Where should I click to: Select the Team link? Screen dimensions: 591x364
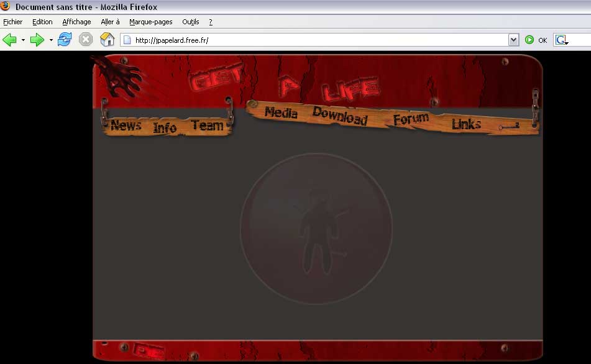point(207,125)
